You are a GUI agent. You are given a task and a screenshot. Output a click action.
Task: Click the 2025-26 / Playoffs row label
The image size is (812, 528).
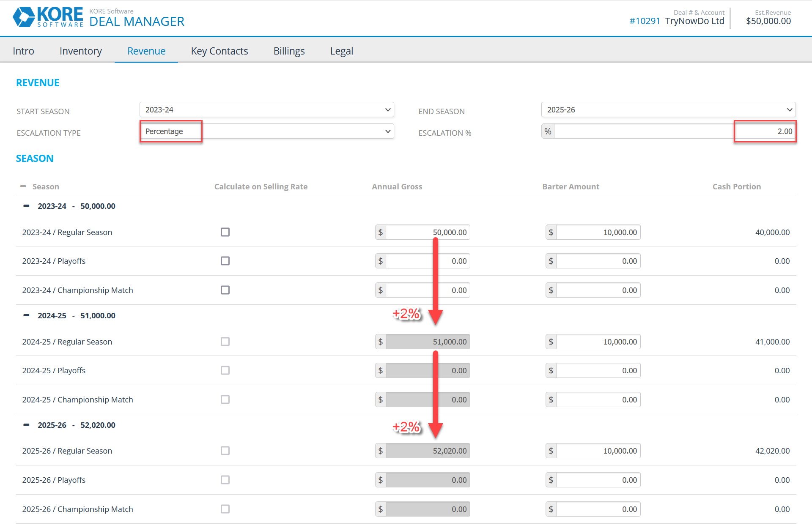pyautogui.click(x=54, y=480)
